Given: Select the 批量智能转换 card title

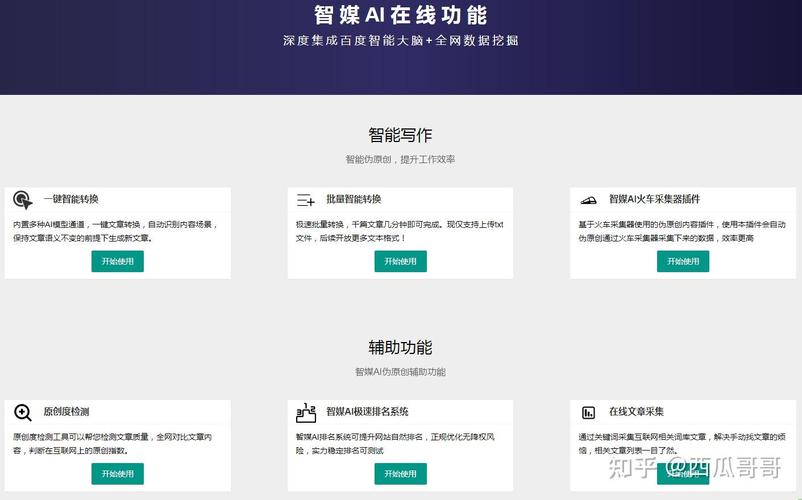Looking at the screenshot, I should pyautogui.click(x=353, y=199).
